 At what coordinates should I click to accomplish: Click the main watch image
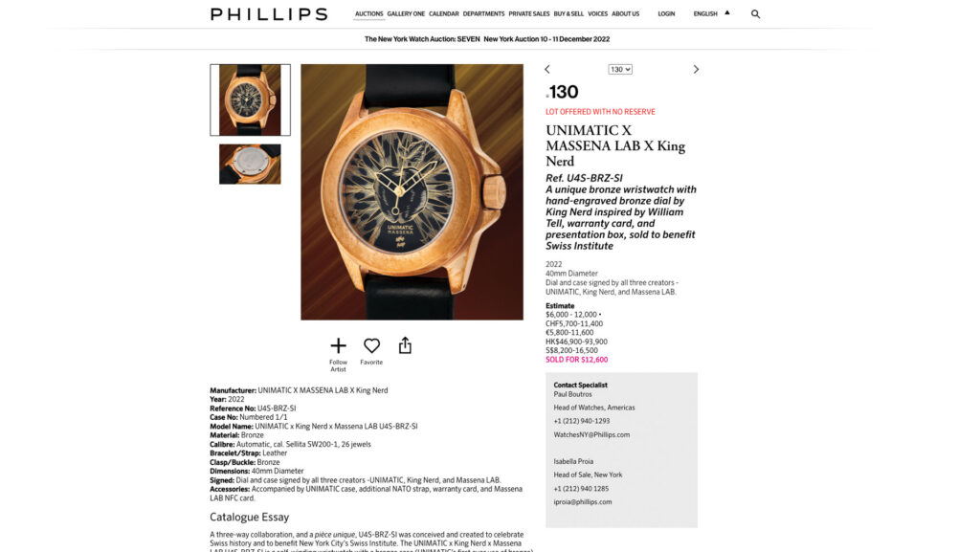click(x=412, y=191)
